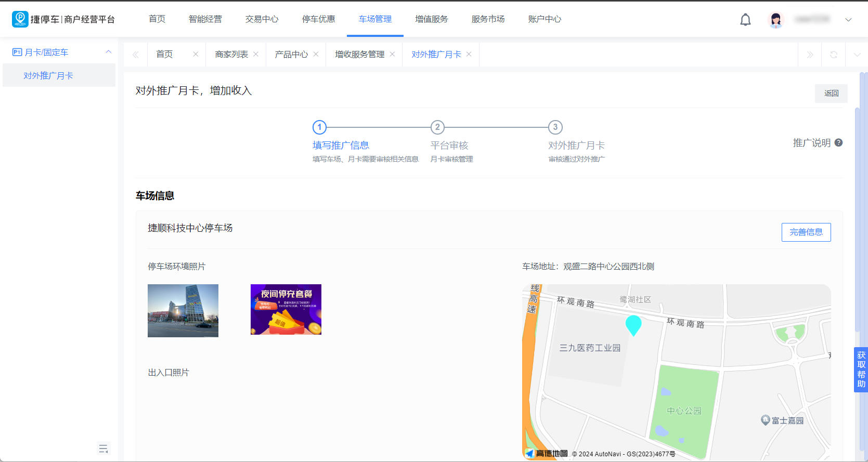Move the tab strip right with the arrow
This screenshot has width=868, height=462.
click(x=810, y=55)
